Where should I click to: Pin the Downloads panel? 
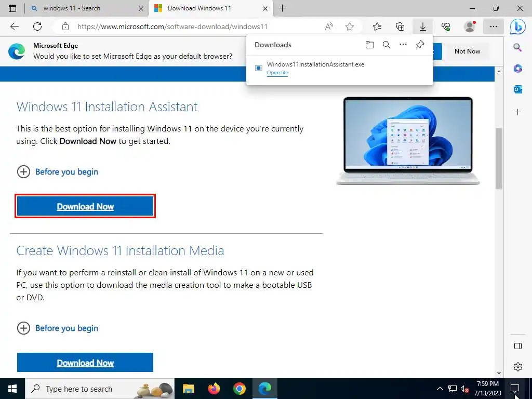point(420,45)
